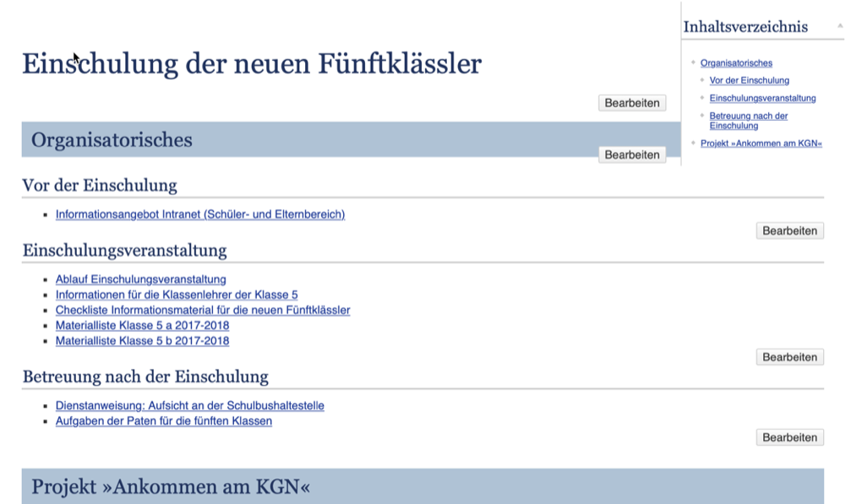Click Bearbeiten button below the Materialliste 5 b link
The height and width of the screenshot is (504, 845).
click(790, 357)
